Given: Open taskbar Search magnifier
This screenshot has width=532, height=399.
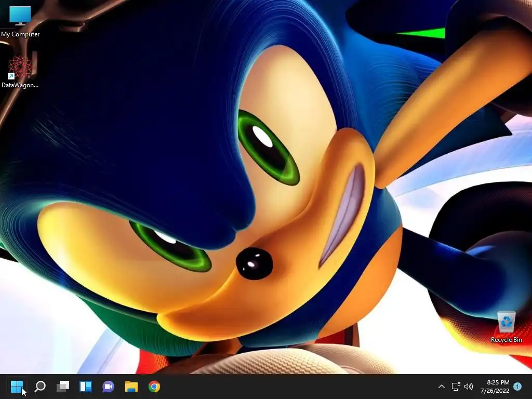Looking at the screenshot, I should 40,386.
